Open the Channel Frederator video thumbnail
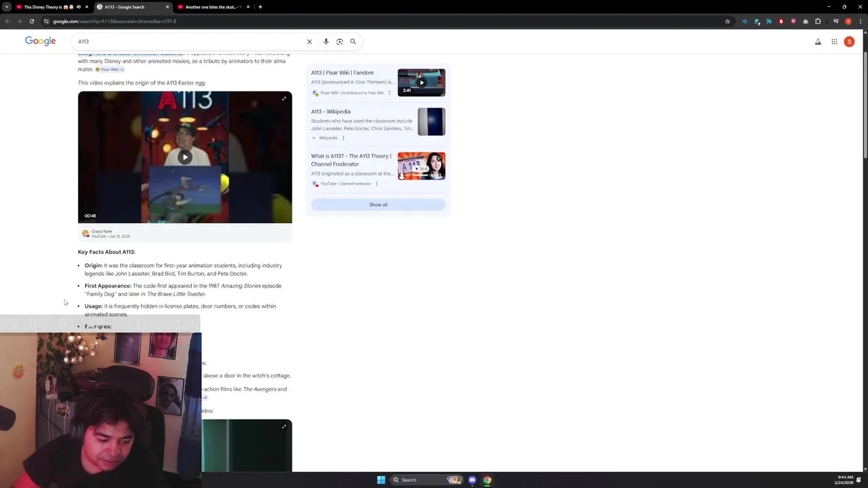Image resolution: width=868 pixels, height=488 pixels. click(x=421, y=166)
